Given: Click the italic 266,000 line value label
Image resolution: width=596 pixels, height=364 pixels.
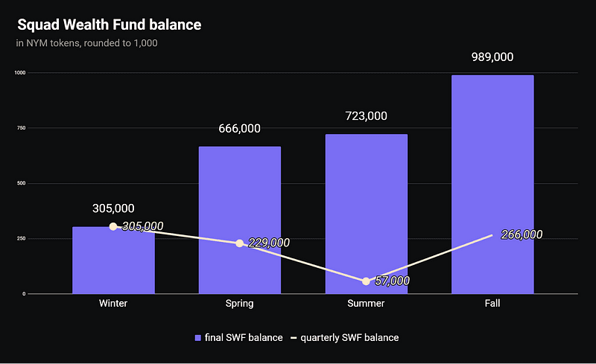Looking at the screenshot, I should [521, 234].
